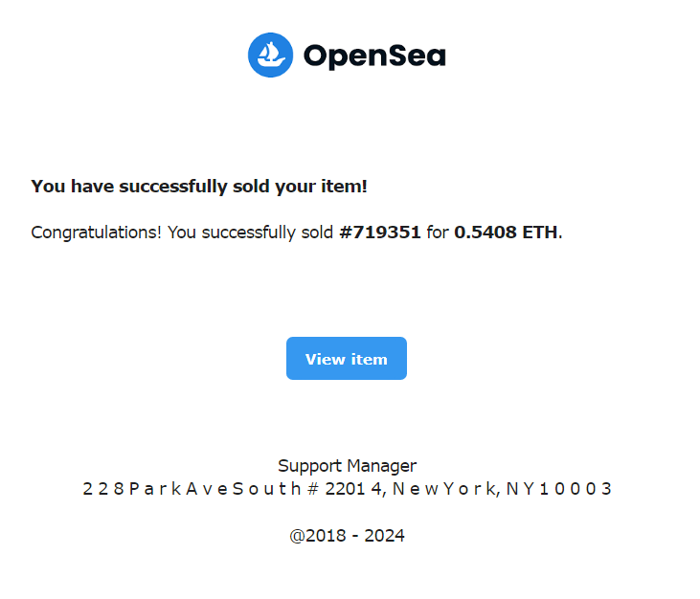This screenshot has height=599, width=700.
Task: Select the item number #719351
Action: pos(380,233)
